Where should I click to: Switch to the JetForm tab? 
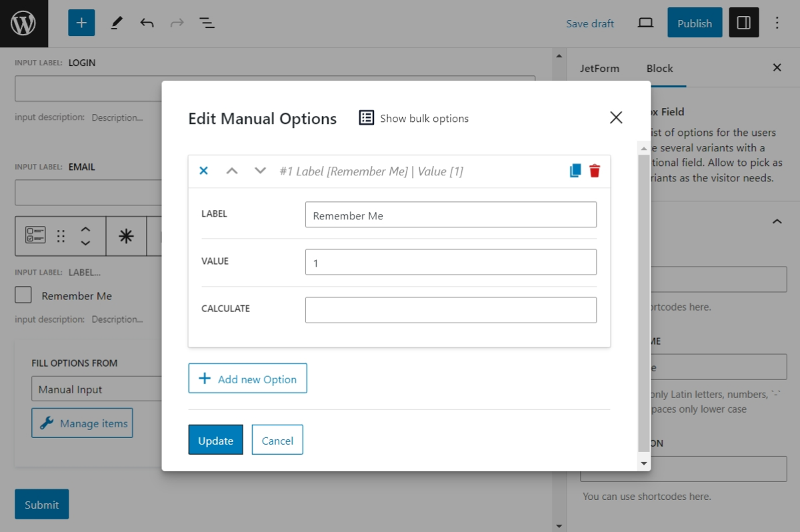click(601, 68)
